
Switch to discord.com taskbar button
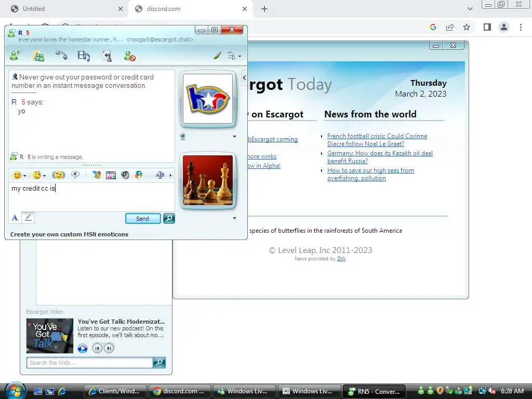click(179, 391)
